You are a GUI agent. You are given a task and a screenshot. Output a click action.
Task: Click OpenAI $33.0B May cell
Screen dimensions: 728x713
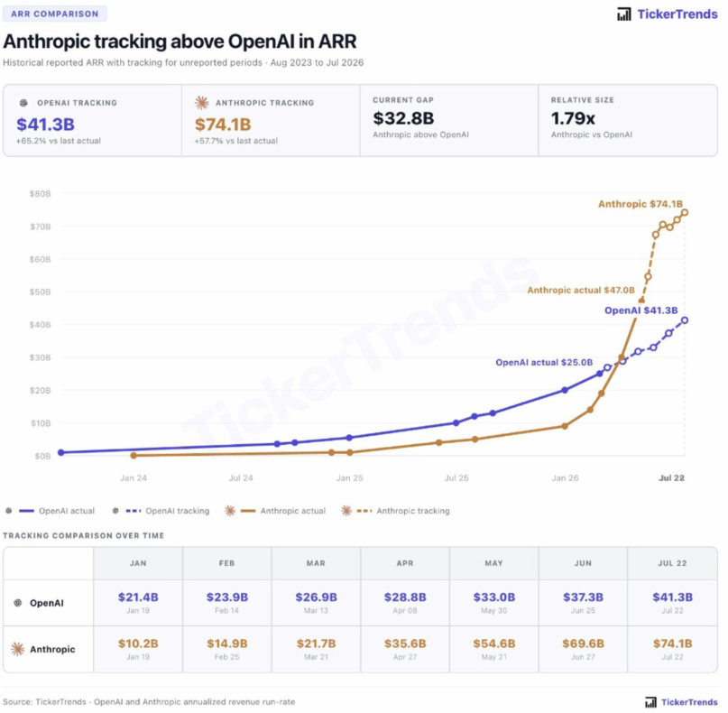(x=494, y=603)
